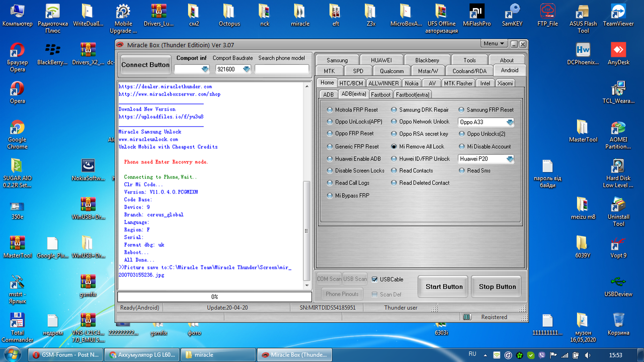644x362 pixels.
Task: Open the Opera browser desktop icon
Action: tap(17, 93)
